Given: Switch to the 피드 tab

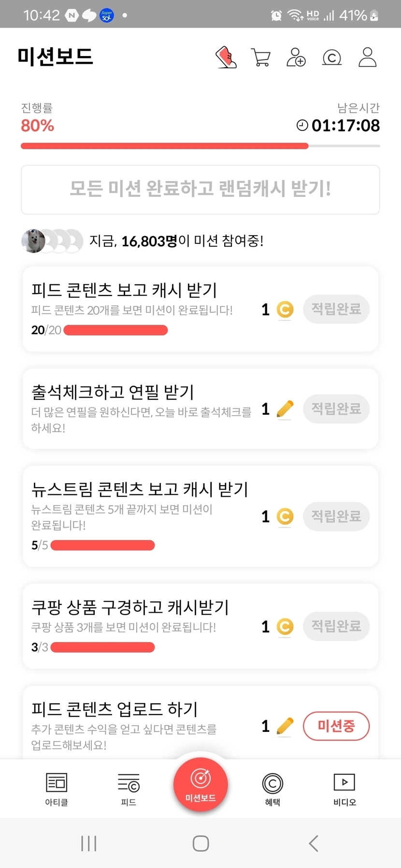Looking at the screenshot, I should pyautogui.click(x=129, y=788).
